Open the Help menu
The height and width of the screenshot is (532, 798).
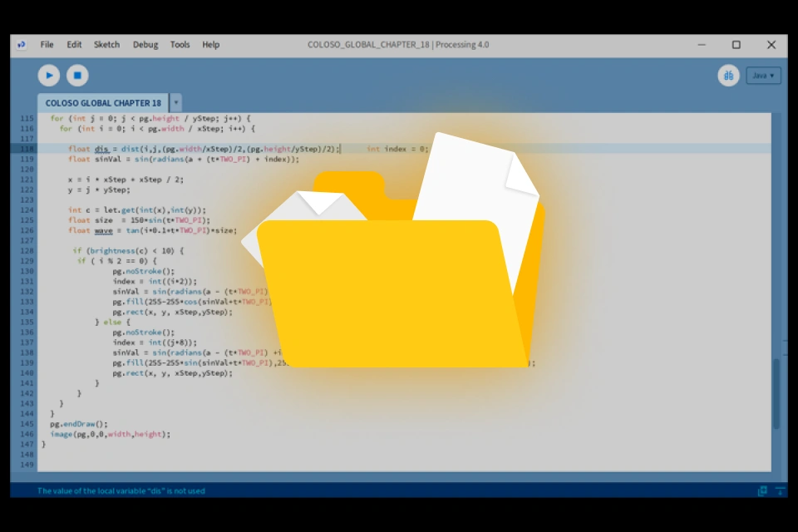tap(210, 44)
